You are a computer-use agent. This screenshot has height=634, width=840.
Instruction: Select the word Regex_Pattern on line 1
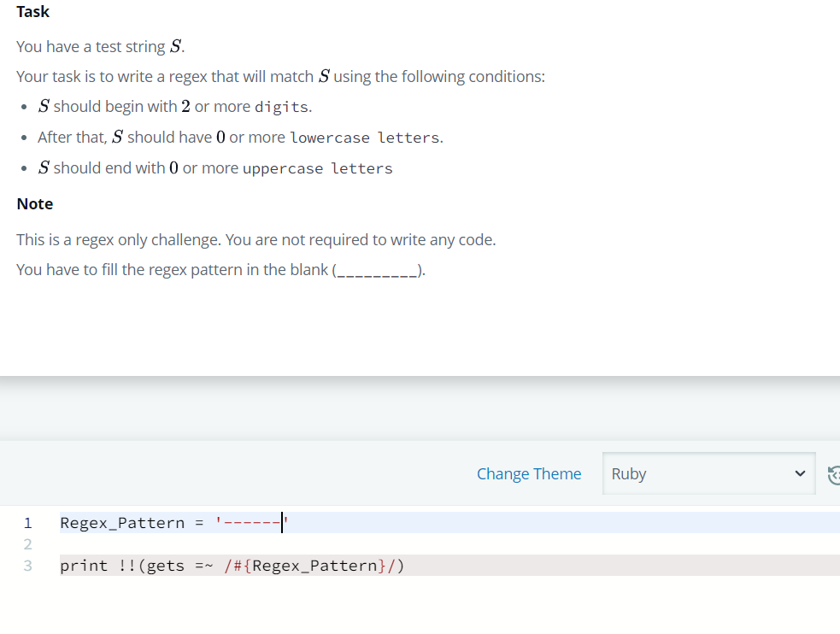[x=122, y=522]
